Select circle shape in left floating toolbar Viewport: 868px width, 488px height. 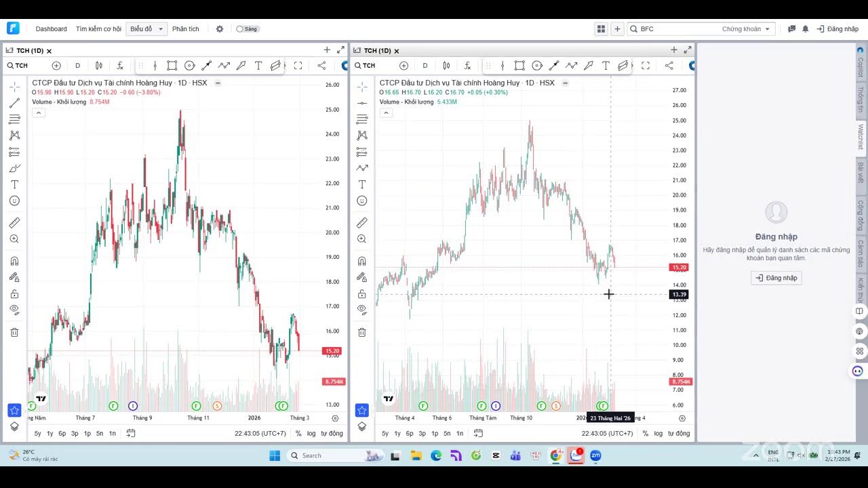(x=190, y=66)
